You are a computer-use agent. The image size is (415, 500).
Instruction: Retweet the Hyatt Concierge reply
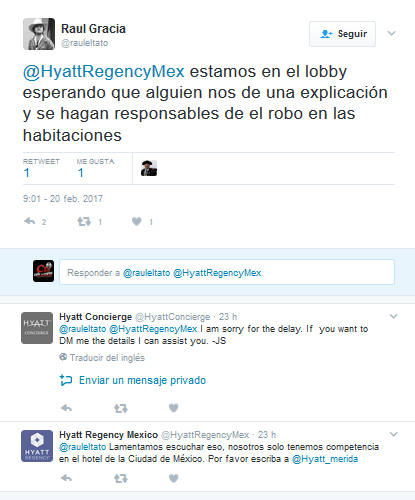tap(120, 408)
